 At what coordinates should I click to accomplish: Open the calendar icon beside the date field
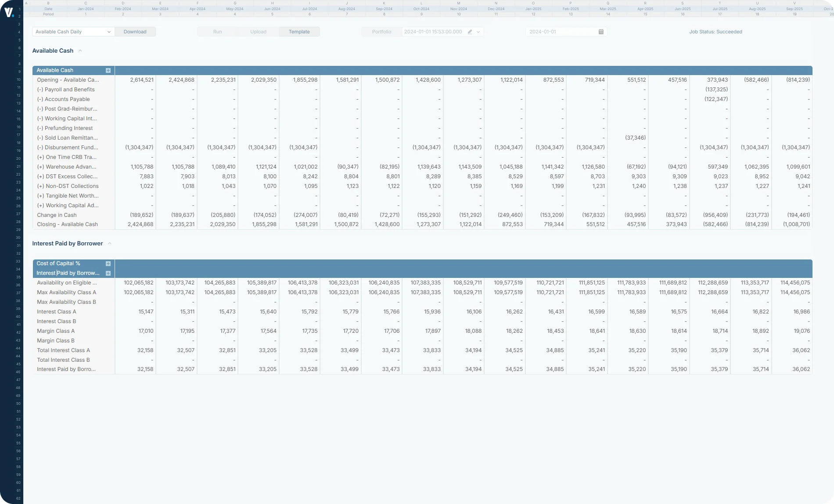pos(601,32)
